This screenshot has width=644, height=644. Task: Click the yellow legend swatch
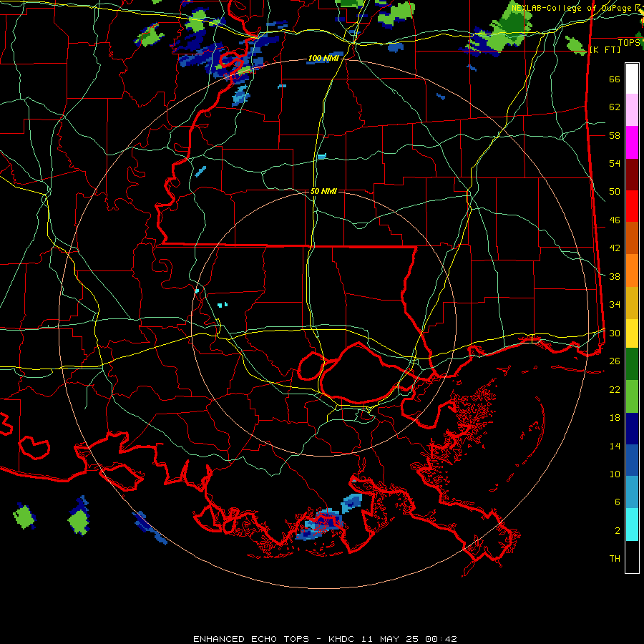pyautogui.click(x=632, y=333)
